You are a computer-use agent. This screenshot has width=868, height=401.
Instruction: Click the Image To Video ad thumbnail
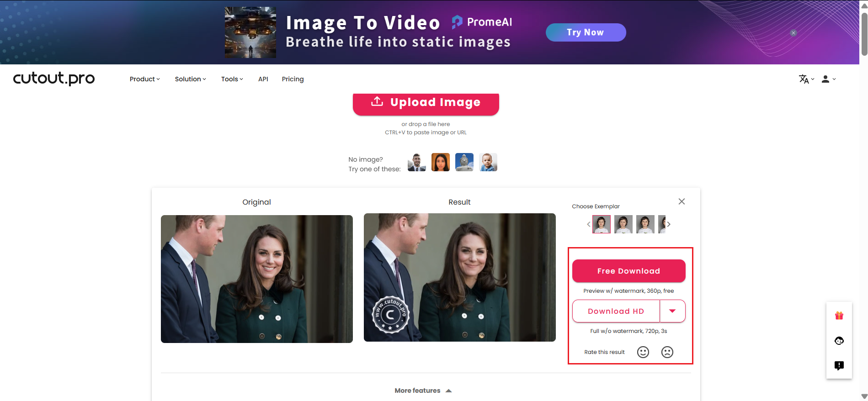[250, 32]
